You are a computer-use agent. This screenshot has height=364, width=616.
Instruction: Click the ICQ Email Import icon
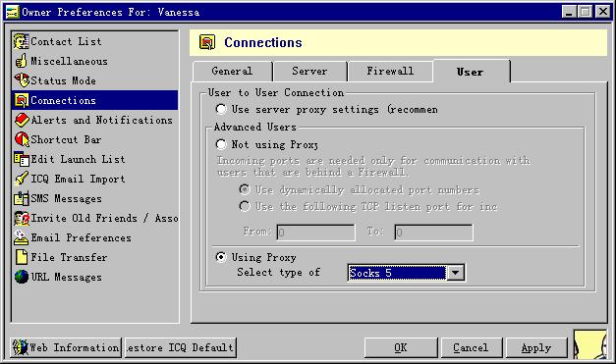coord(22,179)
